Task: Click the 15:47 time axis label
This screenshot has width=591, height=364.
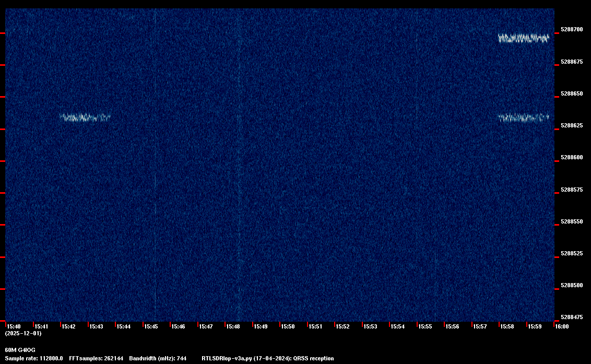Action: tap(206, 326)
